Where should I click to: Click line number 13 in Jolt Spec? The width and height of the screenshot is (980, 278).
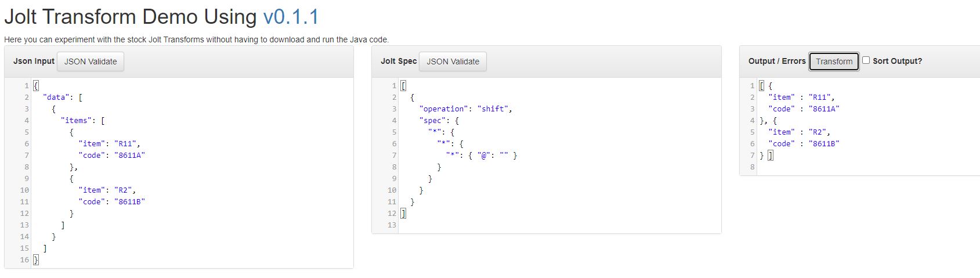(392, 225)
